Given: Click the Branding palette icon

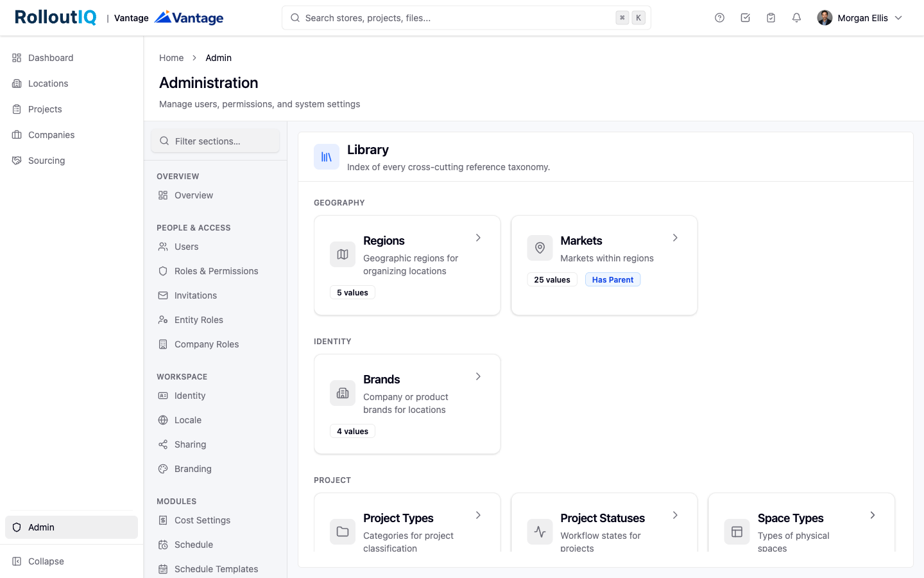Looking at the screenshot, I should (x=163, y=469).
